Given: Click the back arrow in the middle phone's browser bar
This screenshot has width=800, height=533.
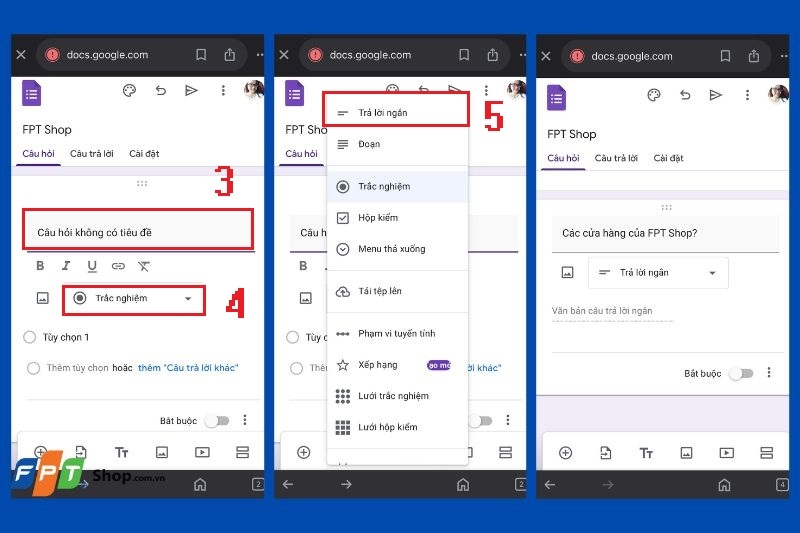Looking at the screenshot, I should (x=288, y=484).
